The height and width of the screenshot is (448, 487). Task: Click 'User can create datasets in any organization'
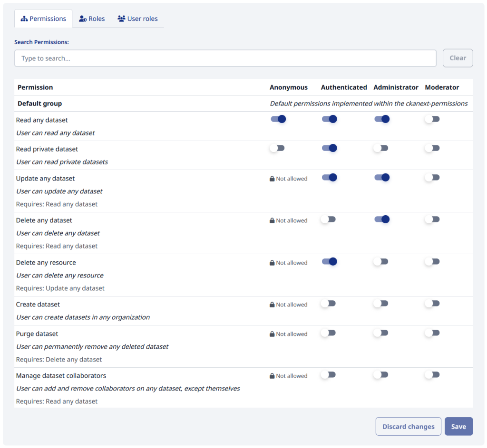83,317
